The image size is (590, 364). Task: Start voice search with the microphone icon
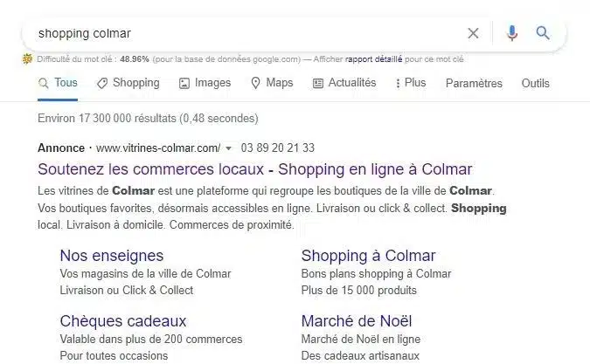[511, 33]
